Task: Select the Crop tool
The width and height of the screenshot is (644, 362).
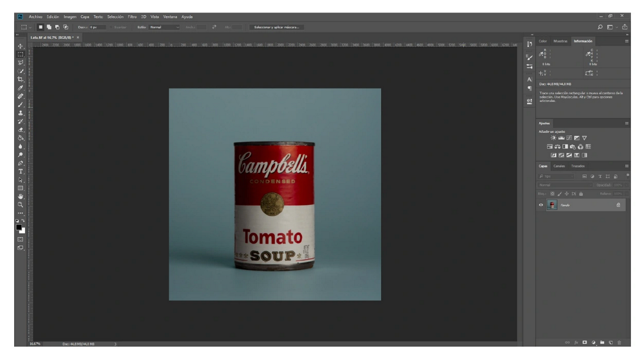Action: [20, 79]
